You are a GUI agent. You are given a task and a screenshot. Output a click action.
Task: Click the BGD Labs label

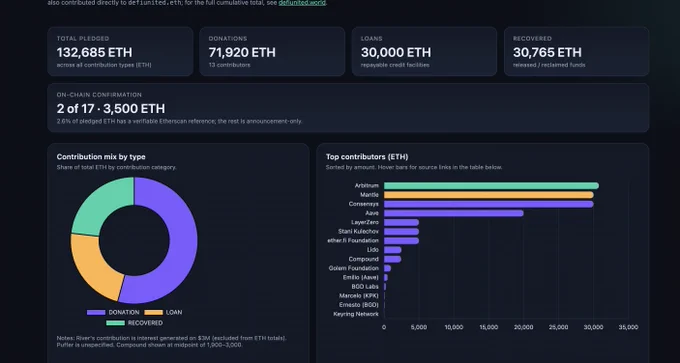click(x=365, y=287)
